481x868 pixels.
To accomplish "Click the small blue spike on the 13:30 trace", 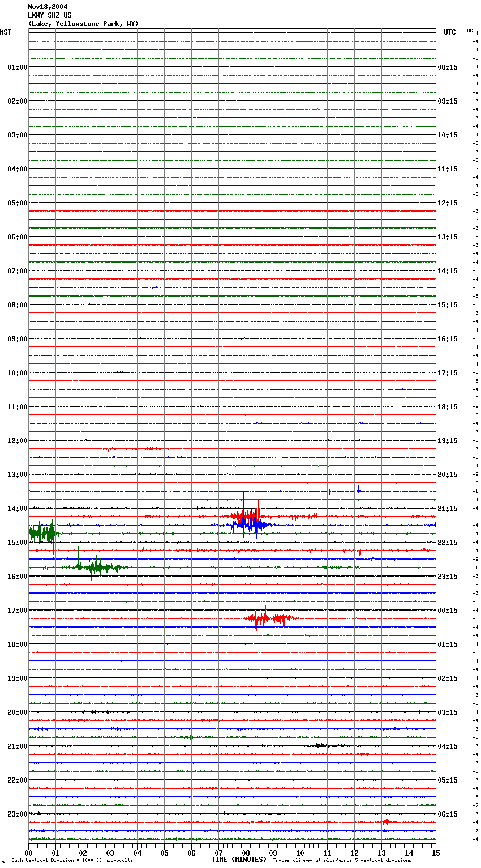I will [358, 490].
